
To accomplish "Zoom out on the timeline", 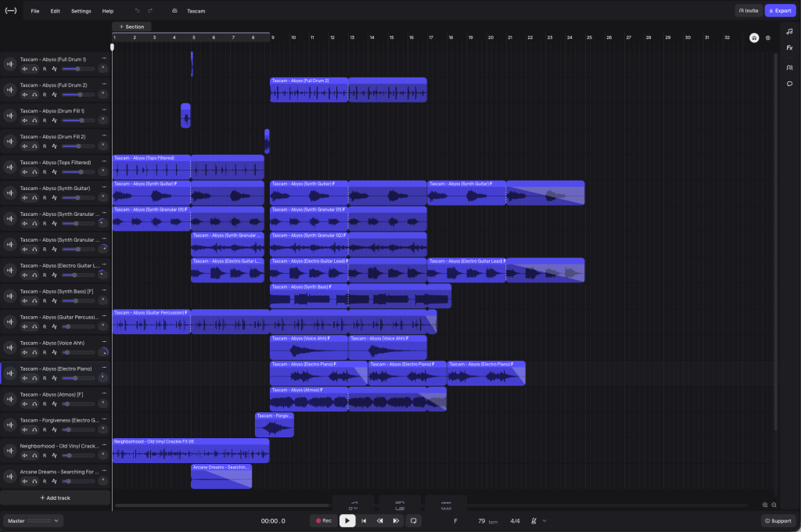I will pos(774,505).
